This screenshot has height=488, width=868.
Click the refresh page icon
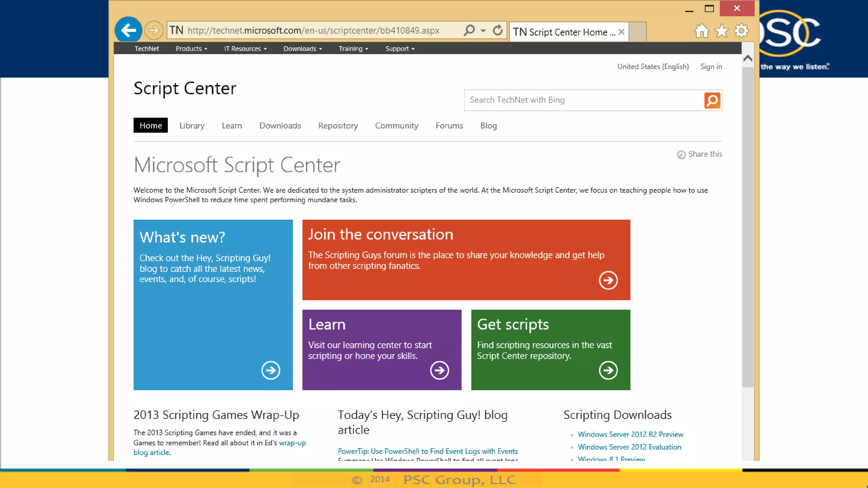pos(498,30)
